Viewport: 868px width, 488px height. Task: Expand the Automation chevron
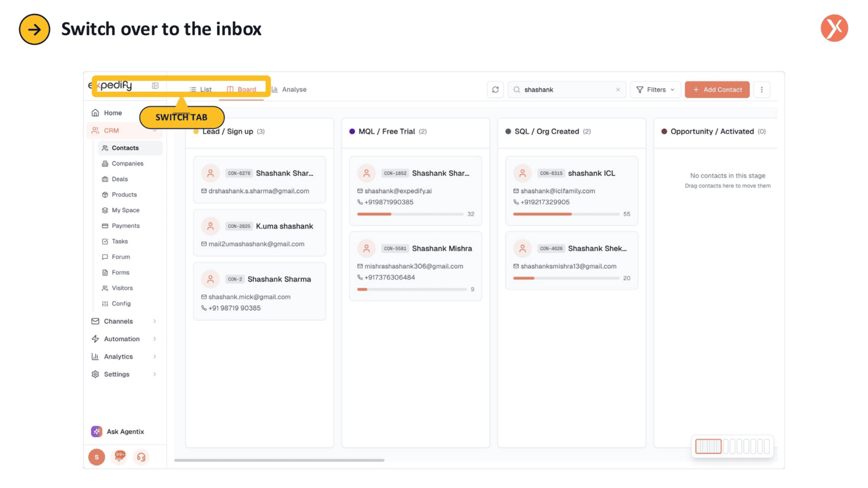[155, 339]
